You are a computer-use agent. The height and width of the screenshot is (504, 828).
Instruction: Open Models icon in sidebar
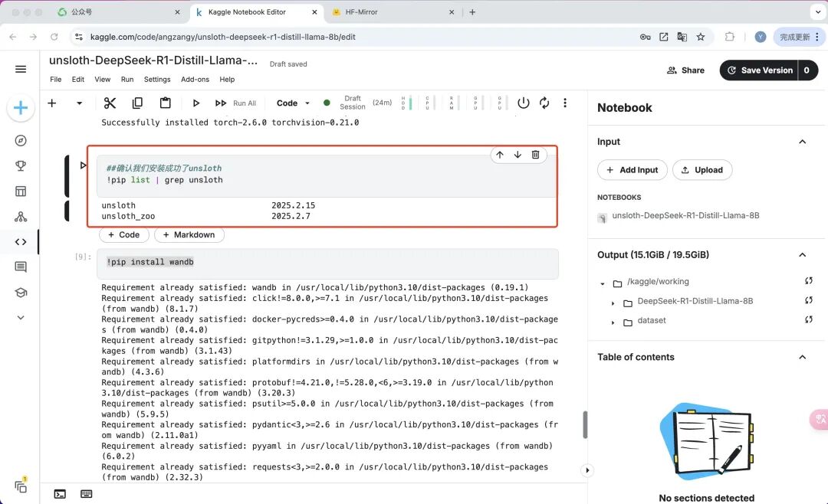[21, 216]
